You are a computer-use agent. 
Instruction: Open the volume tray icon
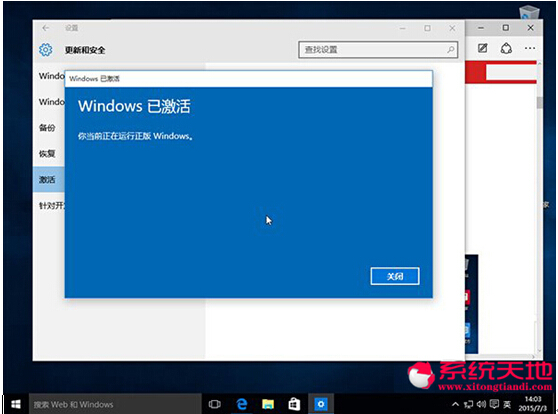[481, 404]
